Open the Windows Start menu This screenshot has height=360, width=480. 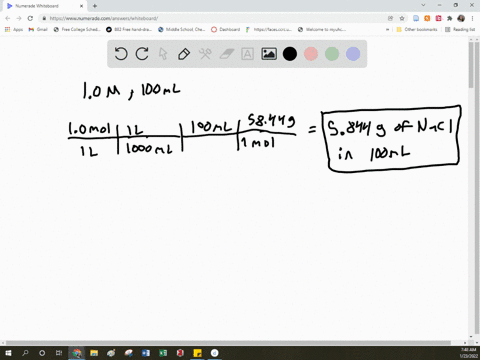coord(8,353)
